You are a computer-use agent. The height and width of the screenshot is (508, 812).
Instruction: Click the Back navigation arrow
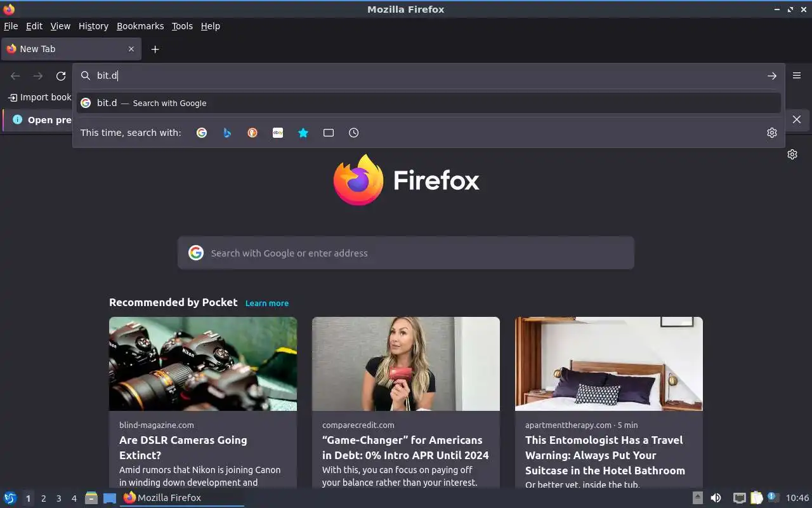point(15,76)
